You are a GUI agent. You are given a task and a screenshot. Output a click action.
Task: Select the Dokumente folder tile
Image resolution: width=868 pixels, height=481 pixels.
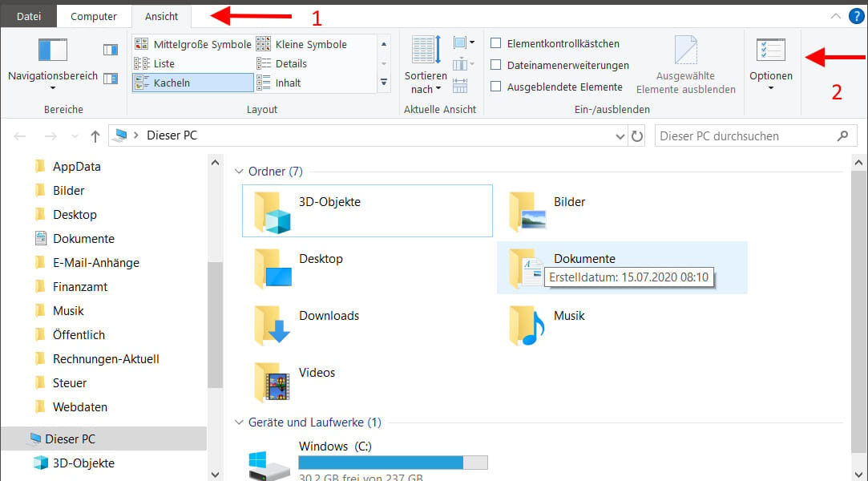pyautogui.click(x=622, y=268)
